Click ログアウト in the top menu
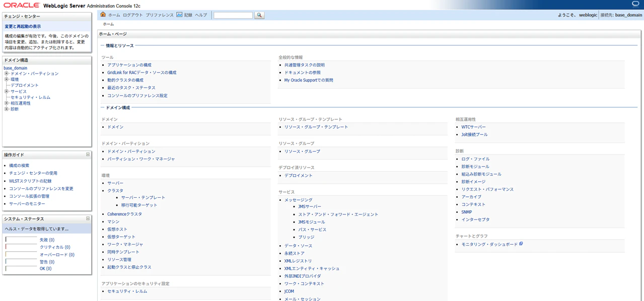This screenshot has width=644, height=301. coord(133,15)
